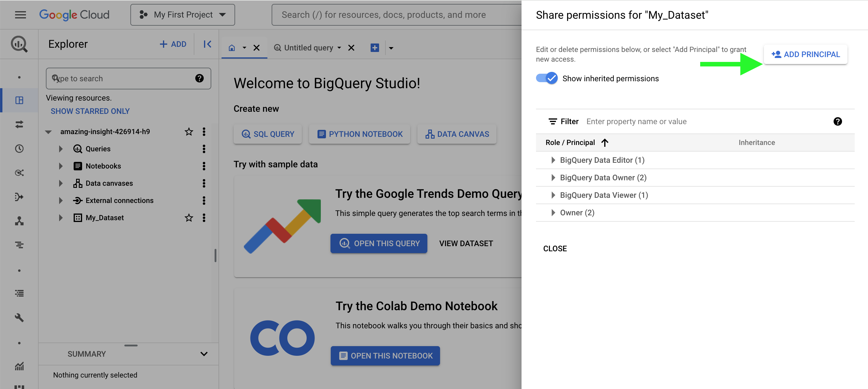
Task: Click the BigQuery logo icon
Action: point(19,44)
